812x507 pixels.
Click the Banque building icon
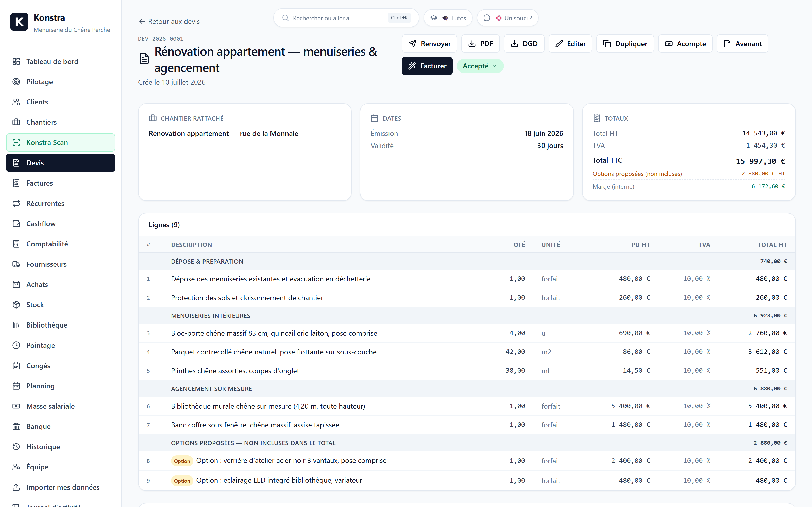[16, 427]
